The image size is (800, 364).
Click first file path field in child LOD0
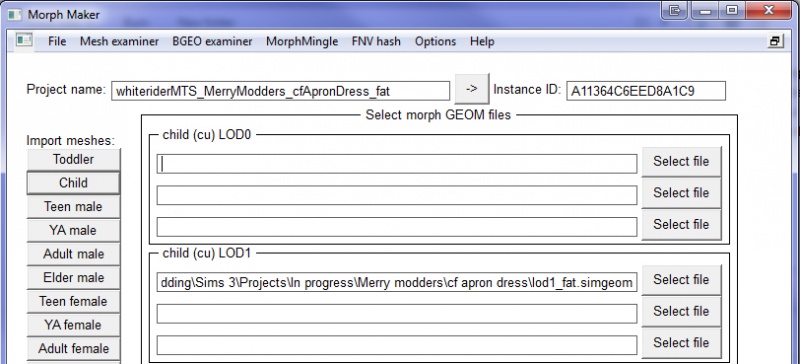tap(397, 164)
